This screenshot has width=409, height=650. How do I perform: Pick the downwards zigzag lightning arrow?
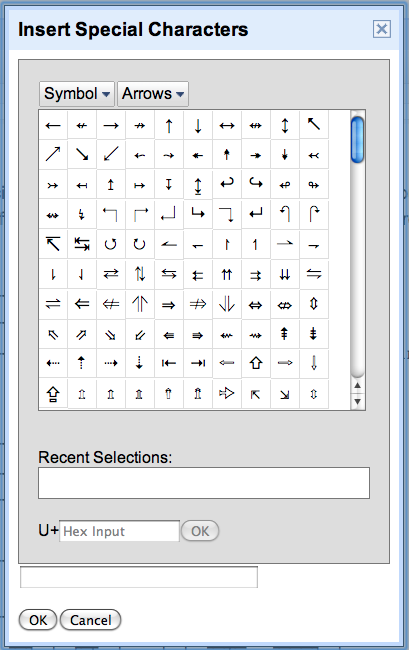[x=82, y=214]
